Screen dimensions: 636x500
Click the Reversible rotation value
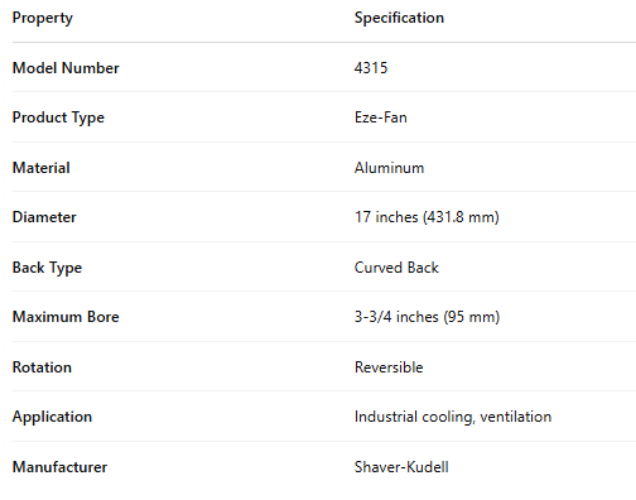pyautogui.click(x=389, y=367)
